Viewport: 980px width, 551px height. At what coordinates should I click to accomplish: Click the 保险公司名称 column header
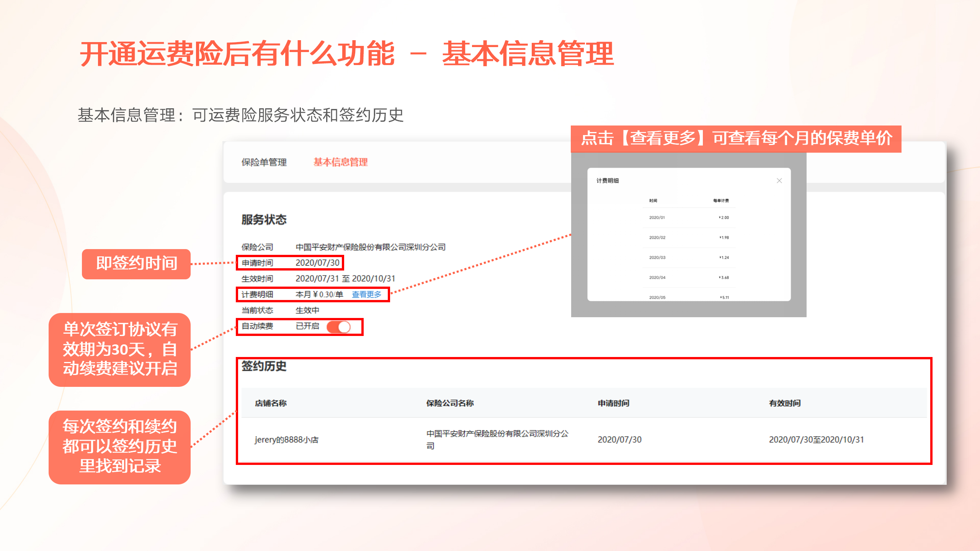450,403
